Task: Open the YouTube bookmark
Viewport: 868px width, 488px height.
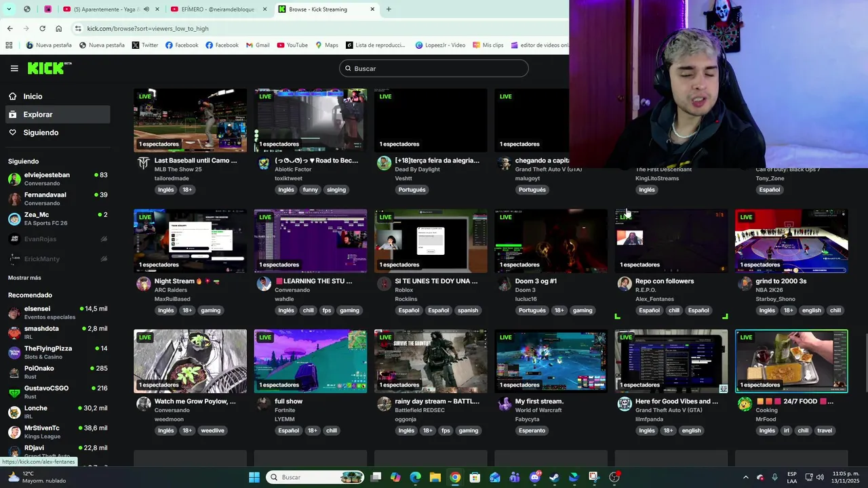Action: 292,45
